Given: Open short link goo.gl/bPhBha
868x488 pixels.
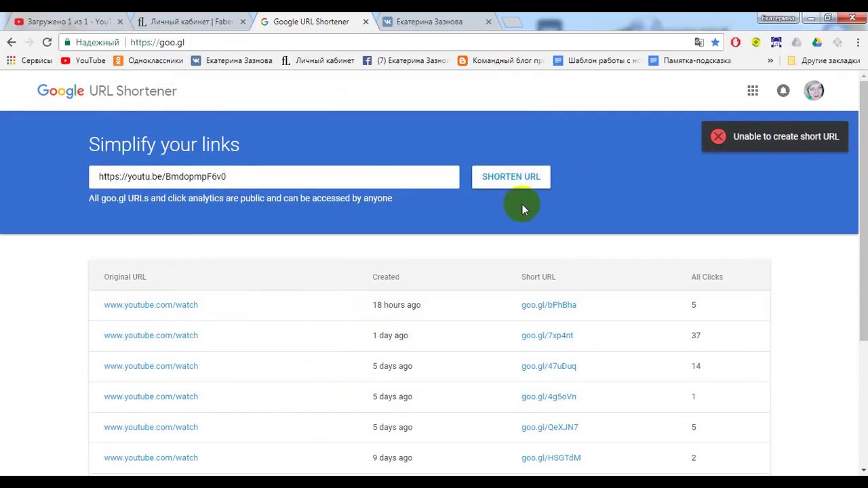Looking at the screenshot, I should point(549,305).
